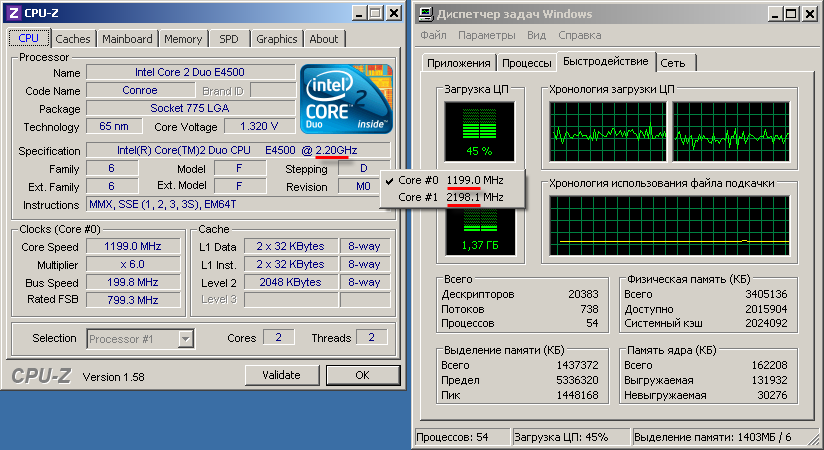The image size is (824, 450).
Task: Click the Task Manager title bar icon
Action: [426, 13]
